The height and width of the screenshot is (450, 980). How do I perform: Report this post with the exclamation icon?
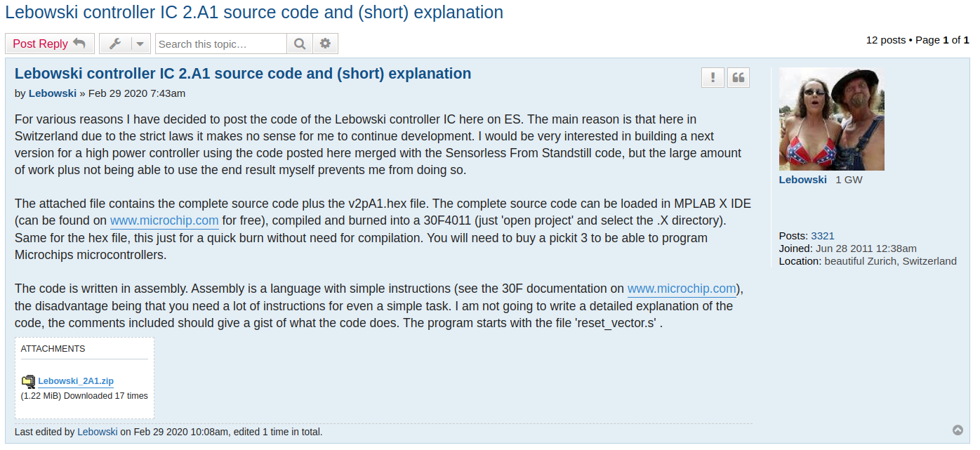[713, 78]
